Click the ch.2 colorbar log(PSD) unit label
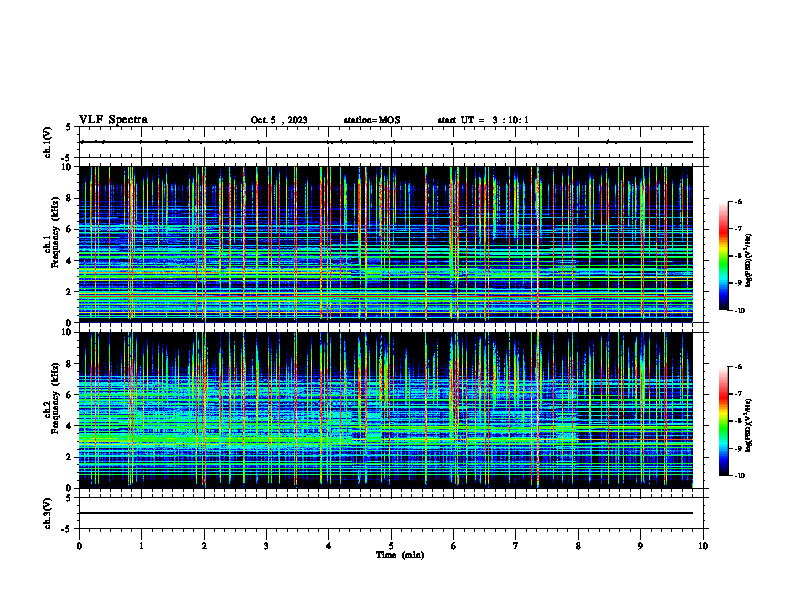 [x=748, y=425]
